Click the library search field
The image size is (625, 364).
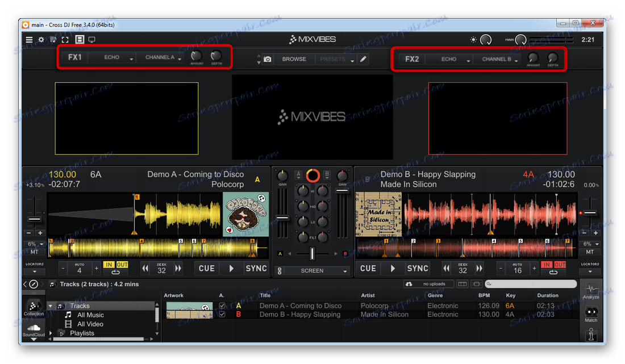533,284
